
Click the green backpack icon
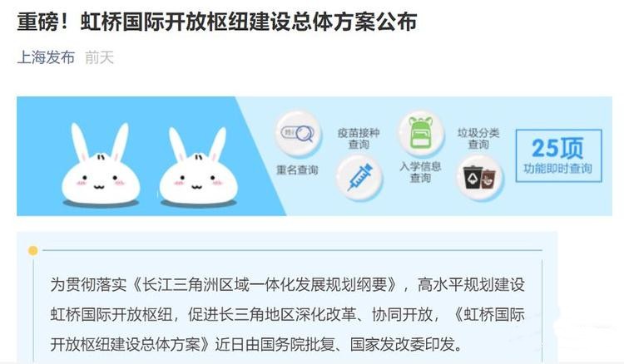tap(422, 134)
